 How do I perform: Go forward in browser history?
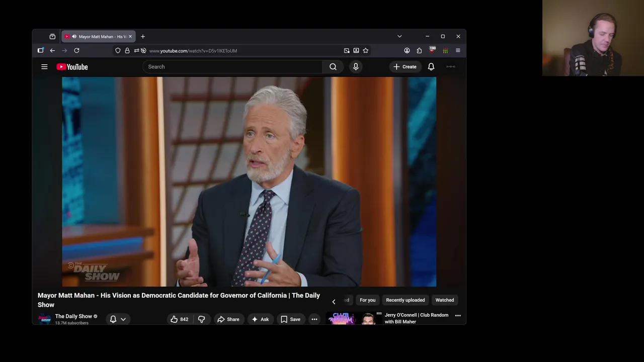click(x=64, y=51)
